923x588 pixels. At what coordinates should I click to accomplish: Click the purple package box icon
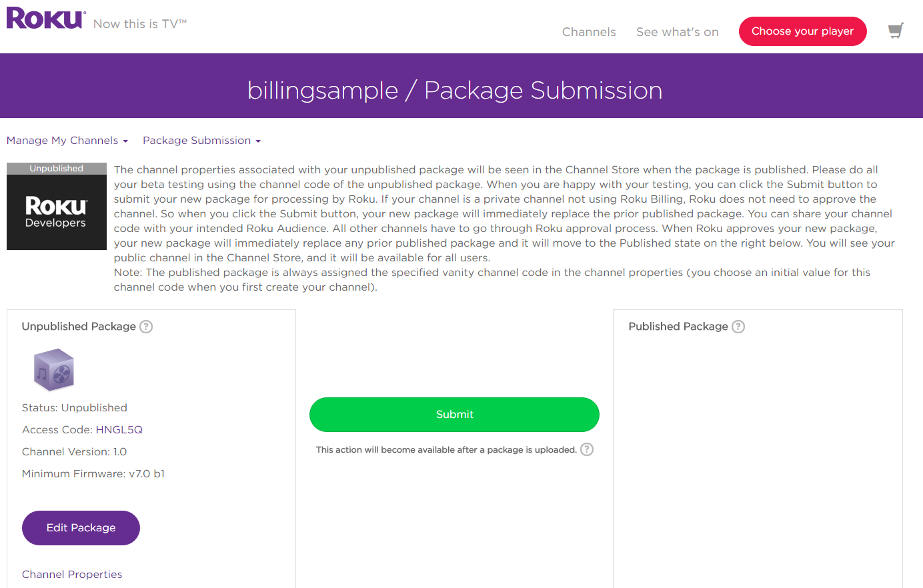(x=54, y=369)
